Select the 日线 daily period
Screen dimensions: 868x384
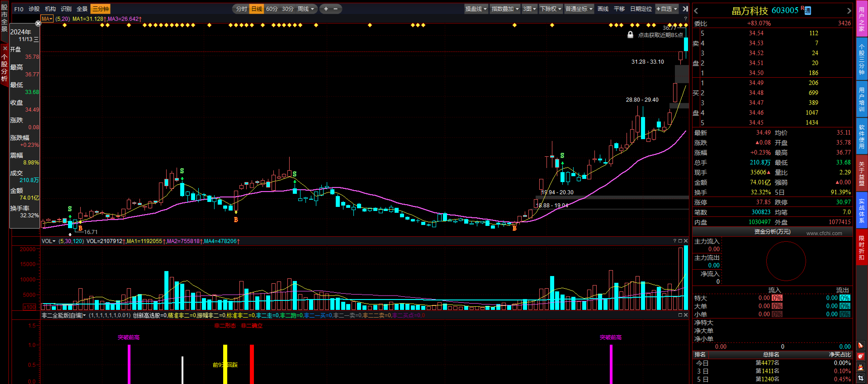(x=257, y=9)
